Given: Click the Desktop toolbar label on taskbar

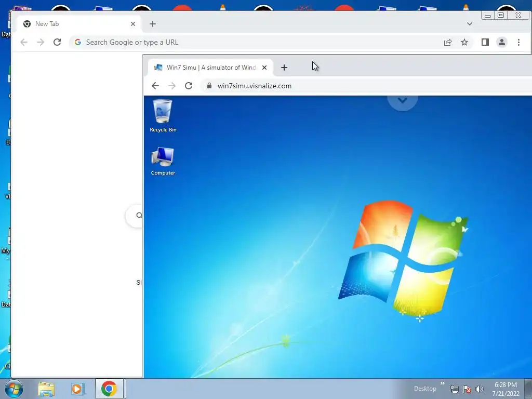Looking at the screenshot, I should point(425,389).
